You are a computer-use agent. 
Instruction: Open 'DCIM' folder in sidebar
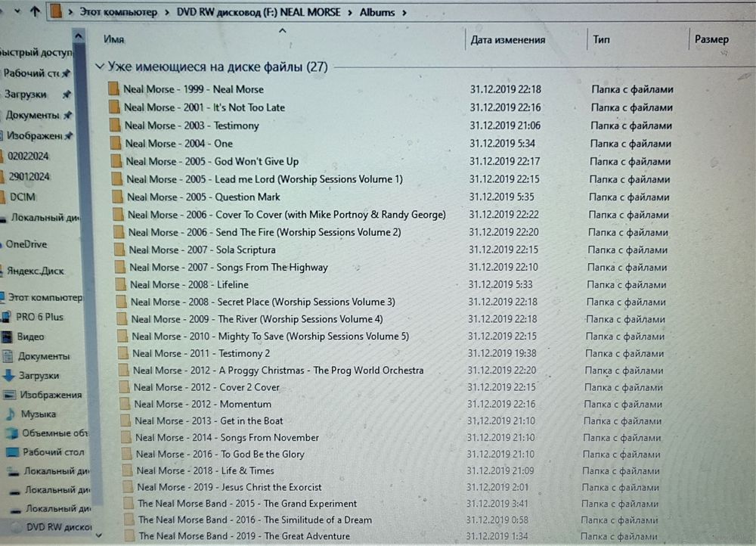pyautogui.click(x=22, y=197)
